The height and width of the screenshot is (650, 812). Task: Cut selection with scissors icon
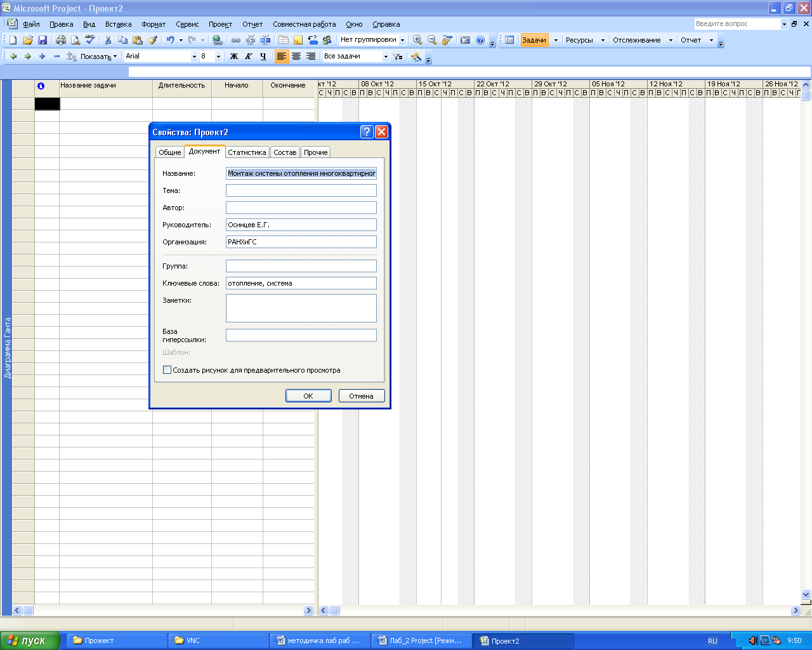108,40
